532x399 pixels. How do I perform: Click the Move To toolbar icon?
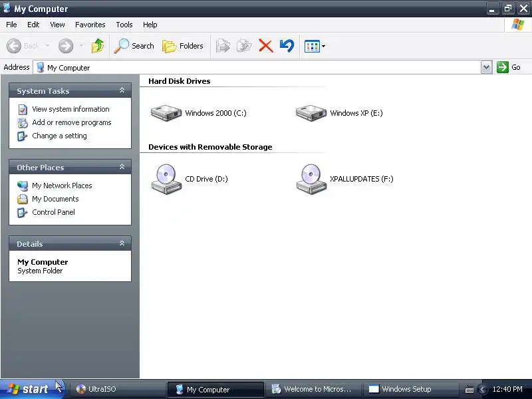(223, 46)
